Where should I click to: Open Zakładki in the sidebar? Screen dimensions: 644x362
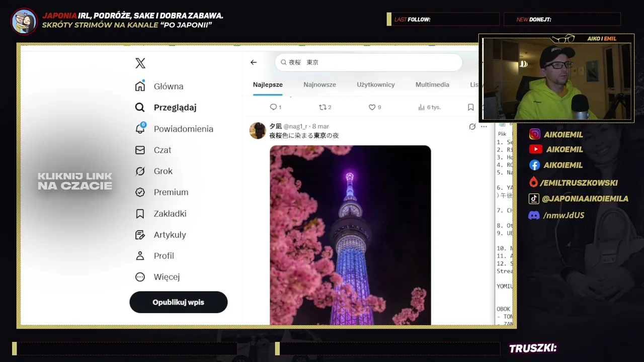(x=170, y=214)
